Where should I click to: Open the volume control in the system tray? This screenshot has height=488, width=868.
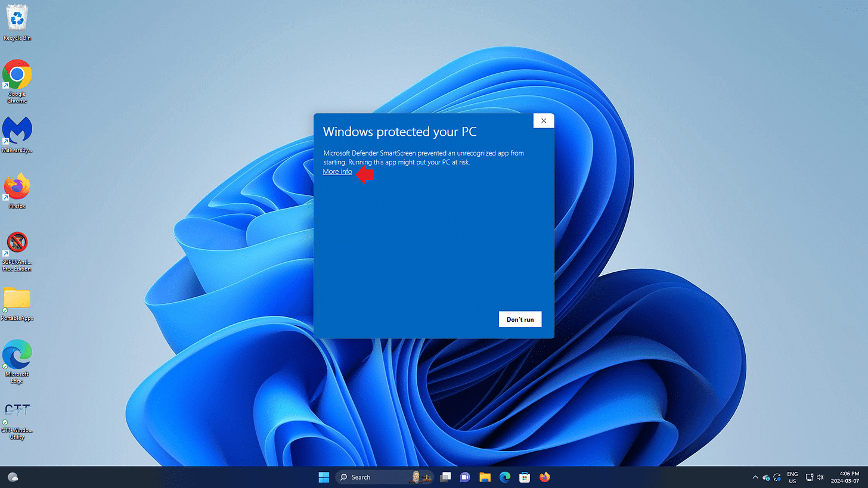click(820, 477)
